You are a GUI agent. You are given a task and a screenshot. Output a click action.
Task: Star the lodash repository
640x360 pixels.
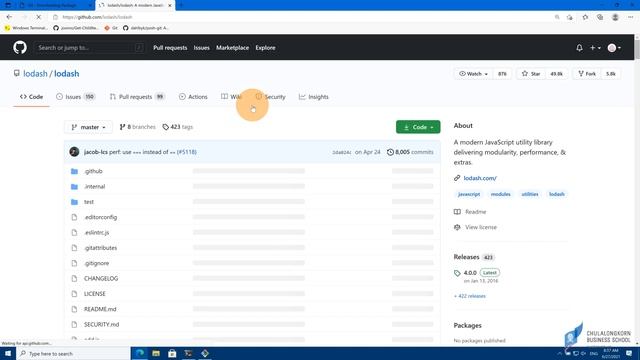[x=531, y=74]
